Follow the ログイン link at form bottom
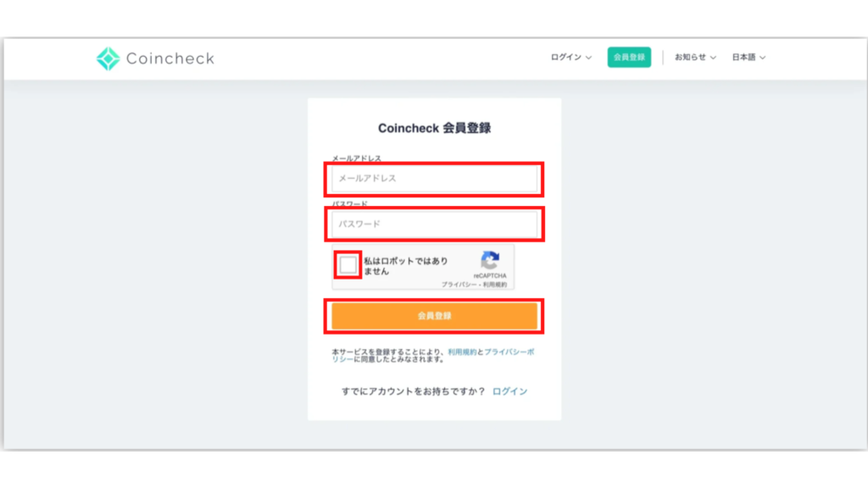The height and width of the screenshot is (488, 868). click(509, 391)
